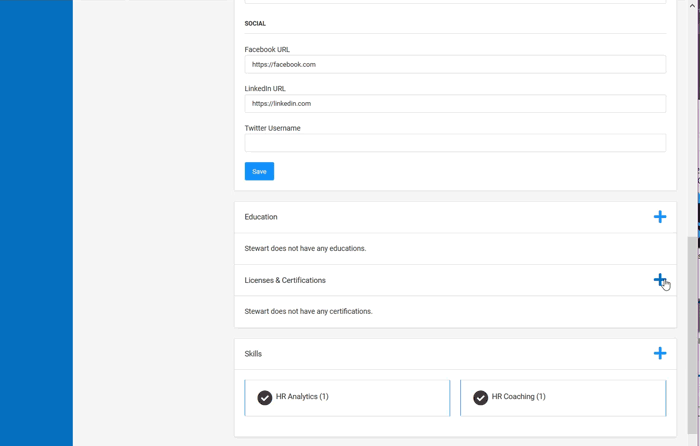Click the SOCIAL section heading

[x=255, y=24]
